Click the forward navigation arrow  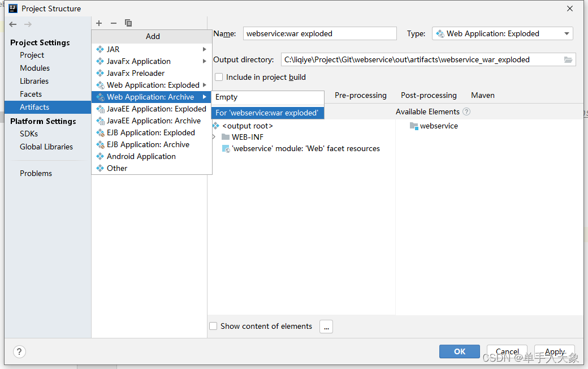[28, 24]
